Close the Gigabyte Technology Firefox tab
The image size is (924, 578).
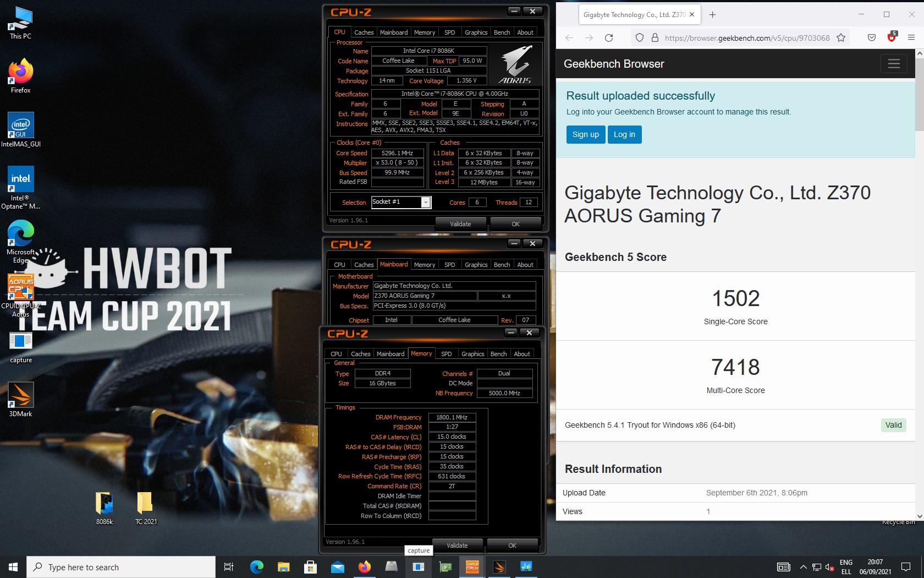[x=692, y=15]
